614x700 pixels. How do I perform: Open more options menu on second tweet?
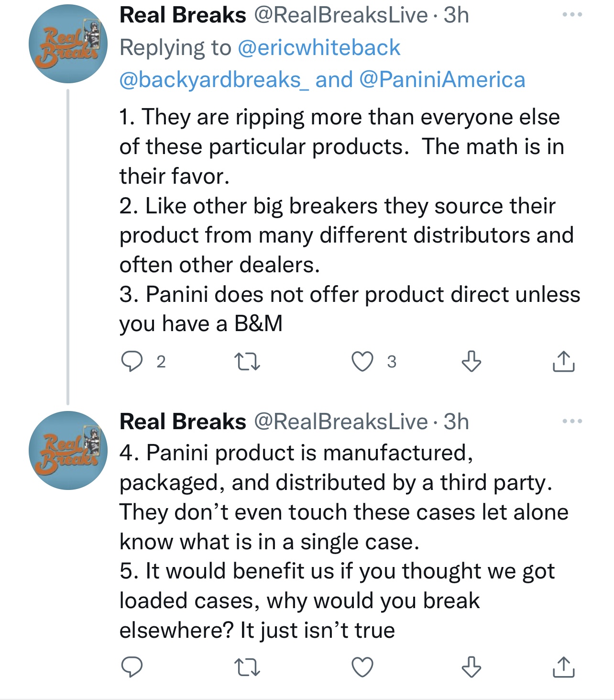pos(572,422)
